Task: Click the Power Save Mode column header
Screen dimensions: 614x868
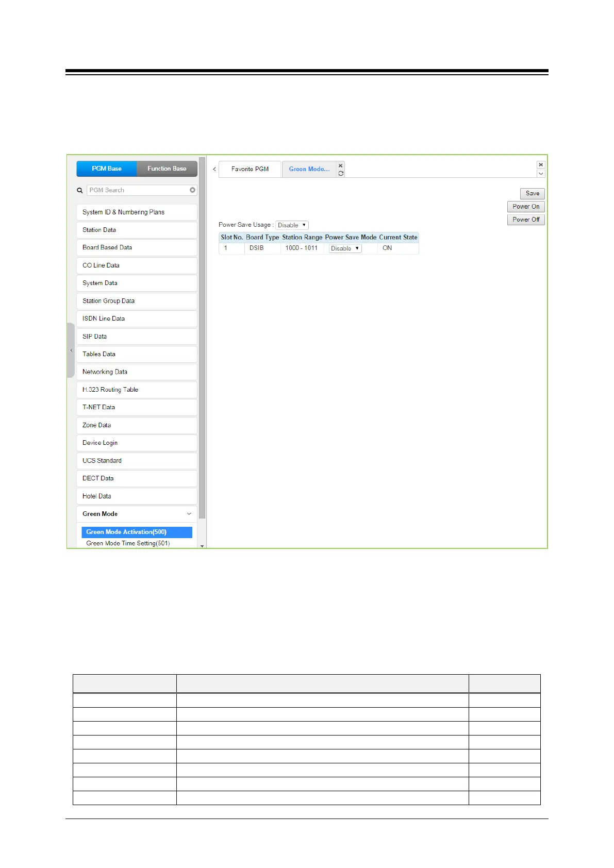Action: [x=351, y=238]
